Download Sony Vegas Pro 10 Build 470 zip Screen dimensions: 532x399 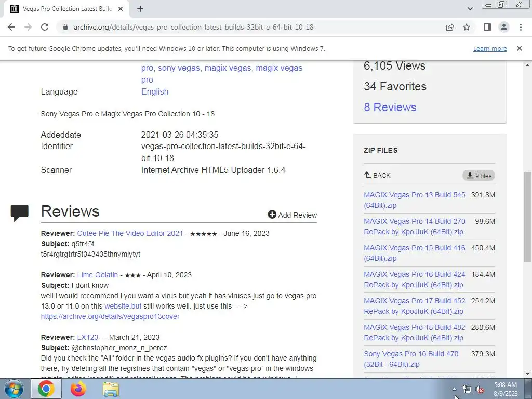[x=411, y=358]
